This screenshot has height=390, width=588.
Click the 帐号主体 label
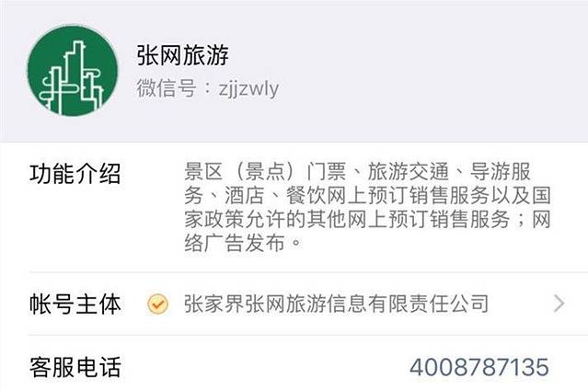[75, 304]
